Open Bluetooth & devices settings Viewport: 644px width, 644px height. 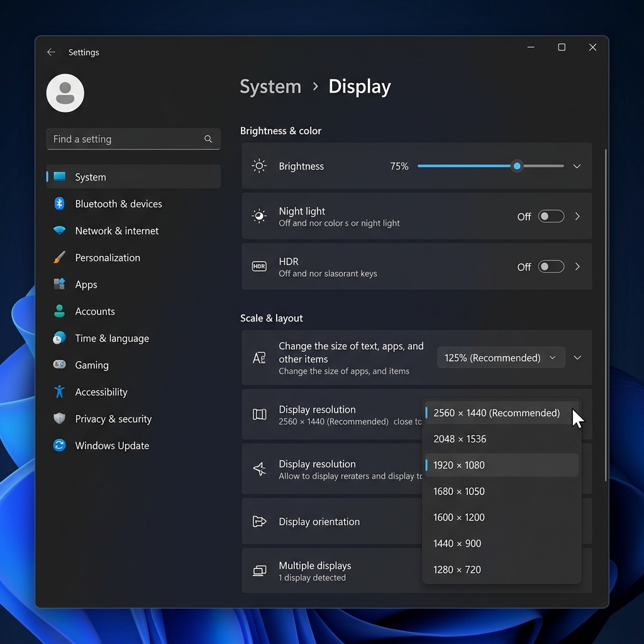click(133, 204)
